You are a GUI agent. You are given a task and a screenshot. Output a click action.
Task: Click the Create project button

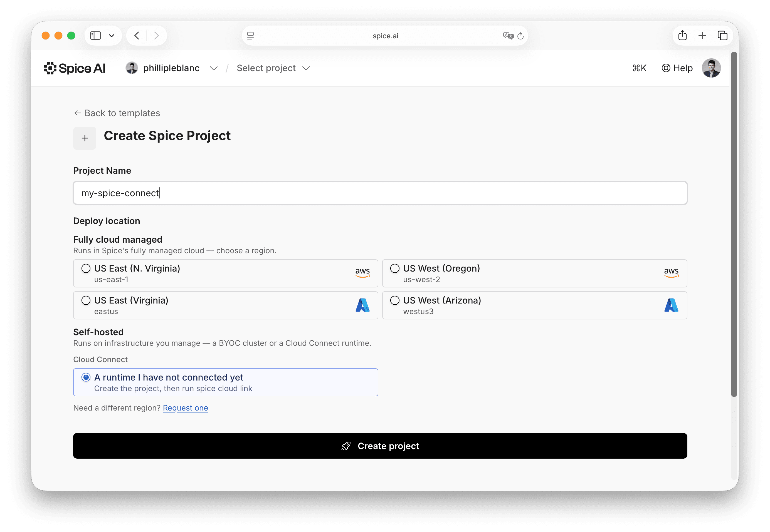click(x=380, y=446)
